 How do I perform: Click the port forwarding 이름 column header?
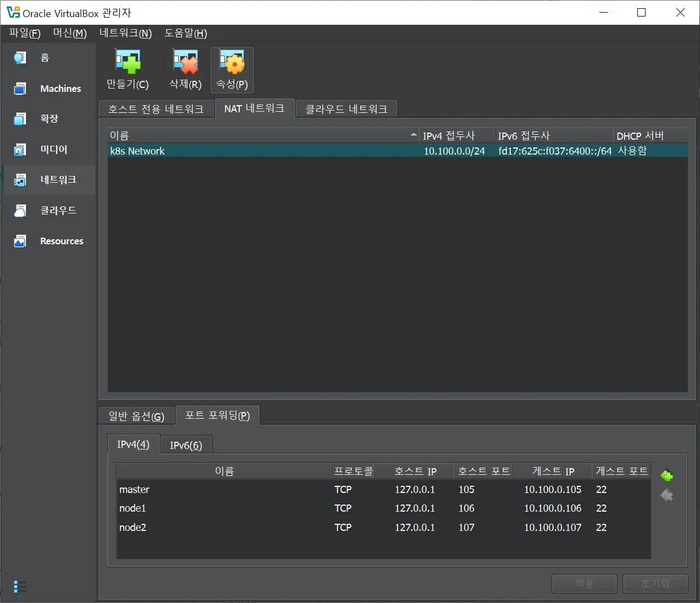pyautogui.click(x=224, y=471)
